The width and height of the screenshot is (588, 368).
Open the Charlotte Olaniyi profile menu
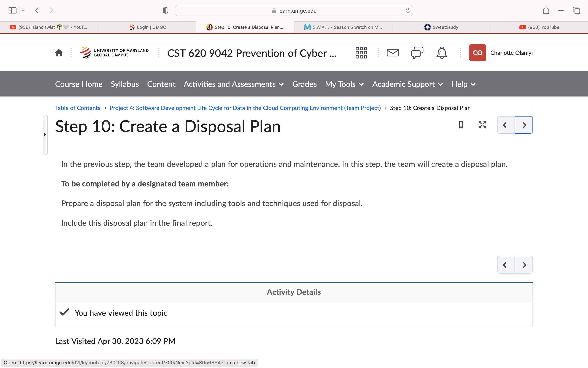[x=511, y=53]
